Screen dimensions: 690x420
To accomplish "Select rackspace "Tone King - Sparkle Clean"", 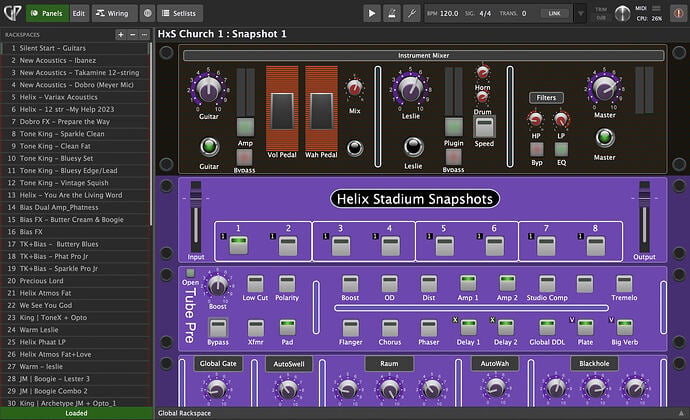I will [76, 134].
